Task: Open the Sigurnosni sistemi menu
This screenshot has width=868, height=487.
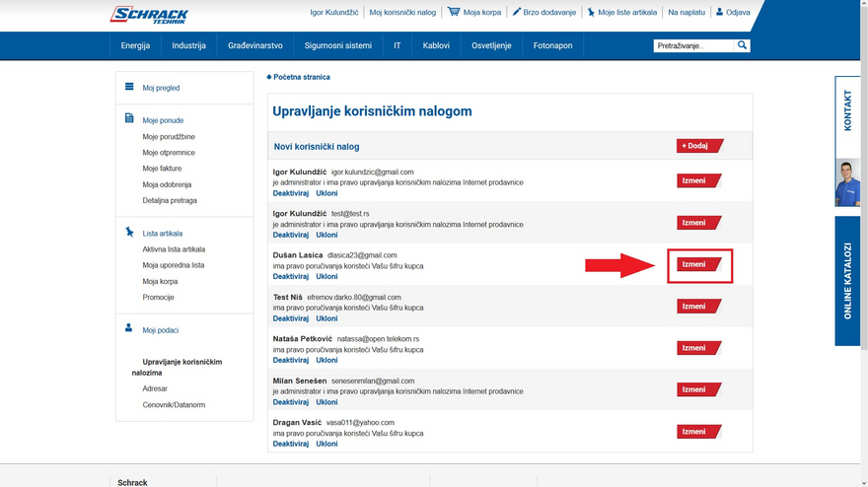Action: 338,45
